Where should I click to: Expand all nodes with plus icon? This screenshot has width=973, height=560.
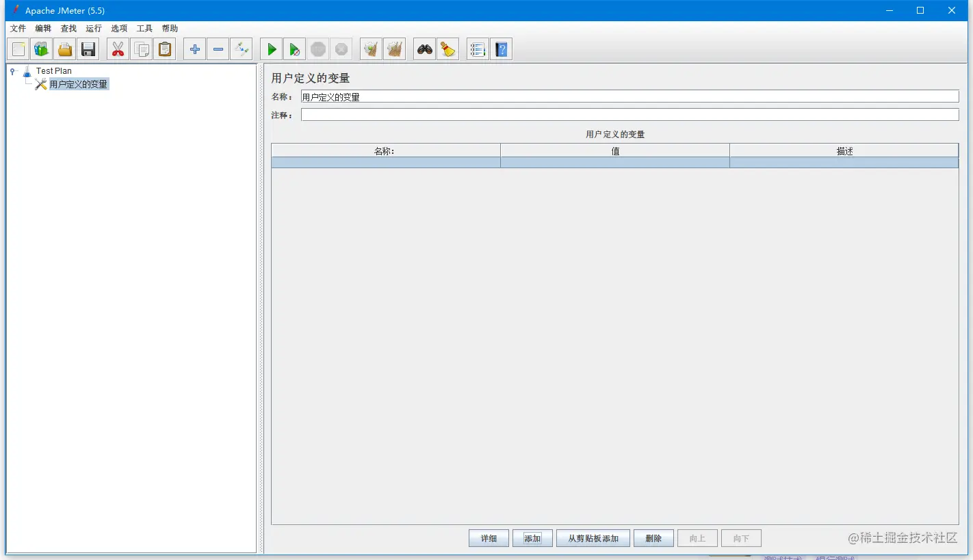pos(195,49)
